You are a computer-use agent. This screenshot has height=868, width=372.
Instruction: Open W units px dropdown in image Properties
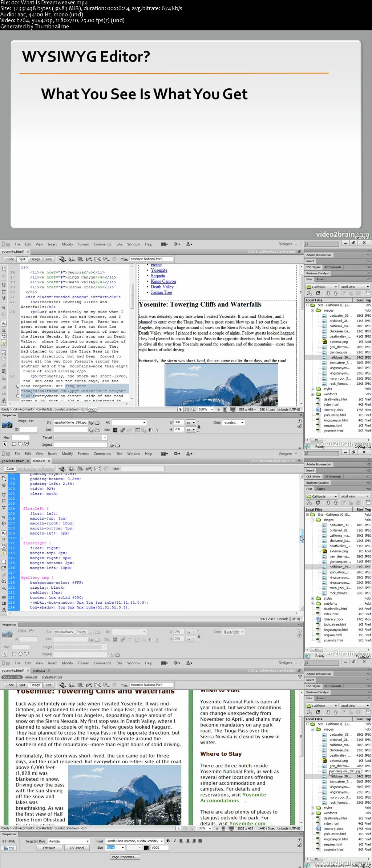(x=191, y=423)
